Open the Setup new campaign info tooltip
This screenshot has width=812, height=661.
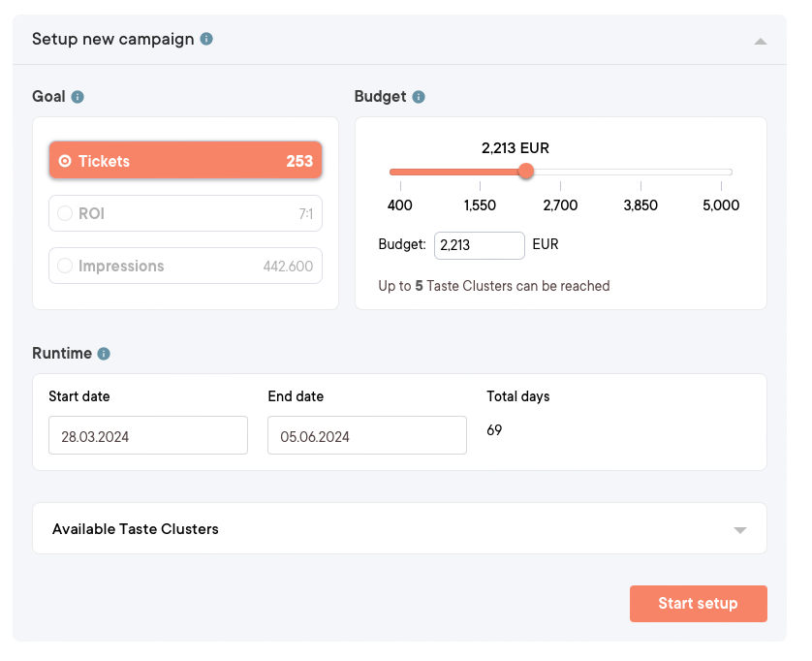point(206,39)
